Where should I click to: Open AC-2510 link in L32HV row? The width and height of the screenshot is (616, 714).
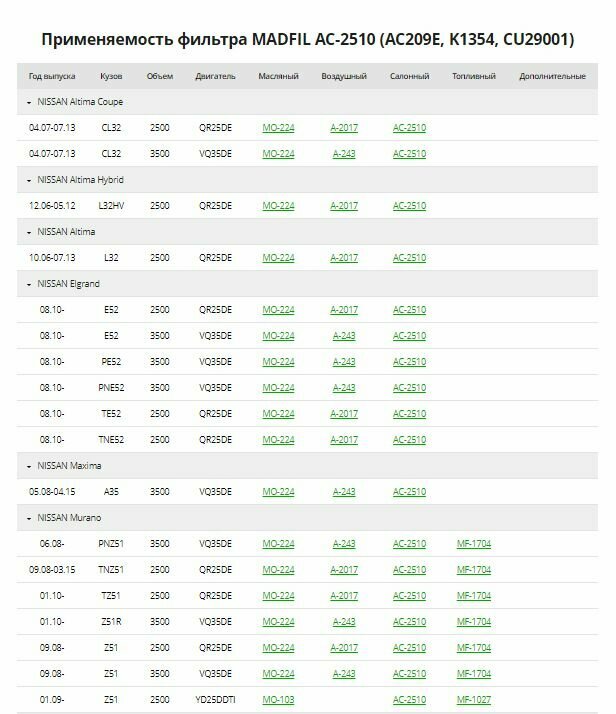[x=409, y=206]
